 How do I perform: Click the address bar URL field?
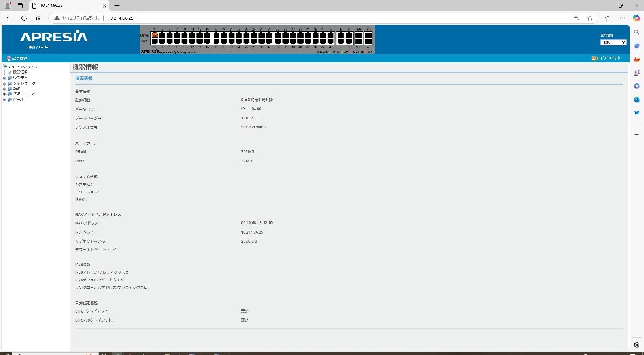[322, 18]
